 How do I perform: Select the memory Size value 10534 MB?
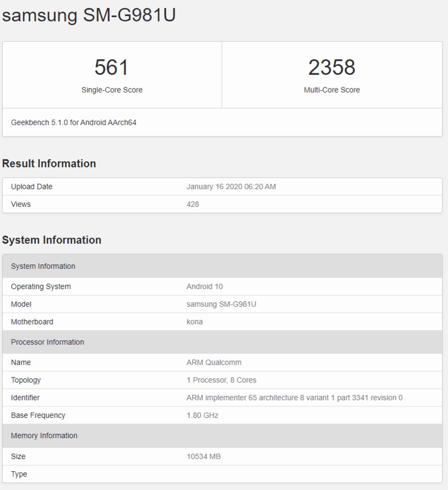(x=204, y=456)
